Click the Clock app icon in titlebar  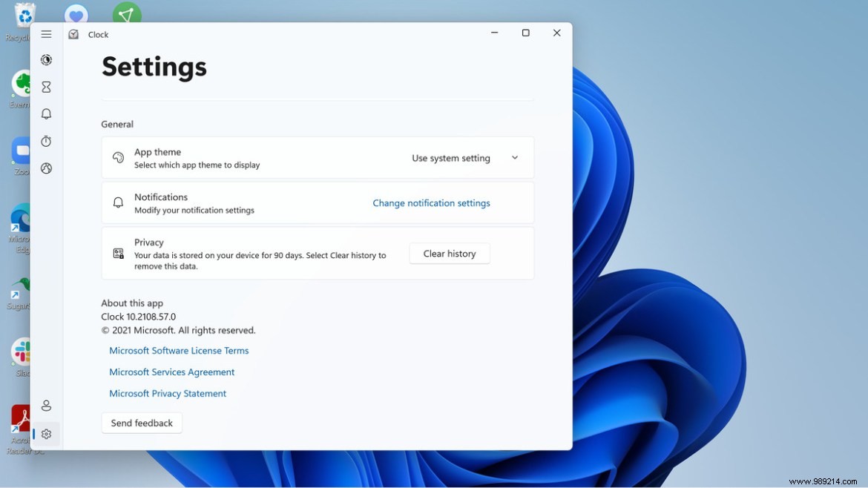point(73,34)
